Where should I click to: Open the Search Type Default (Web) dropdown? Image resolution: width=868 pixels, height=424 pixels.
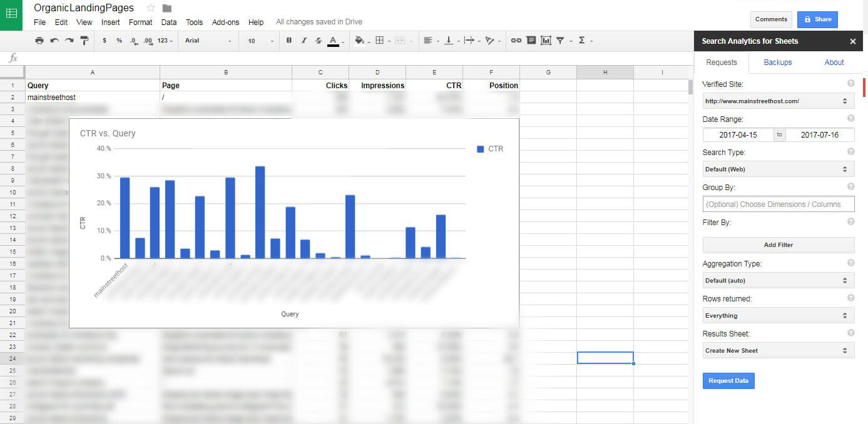pyautogui.click(x=778, y=169)
